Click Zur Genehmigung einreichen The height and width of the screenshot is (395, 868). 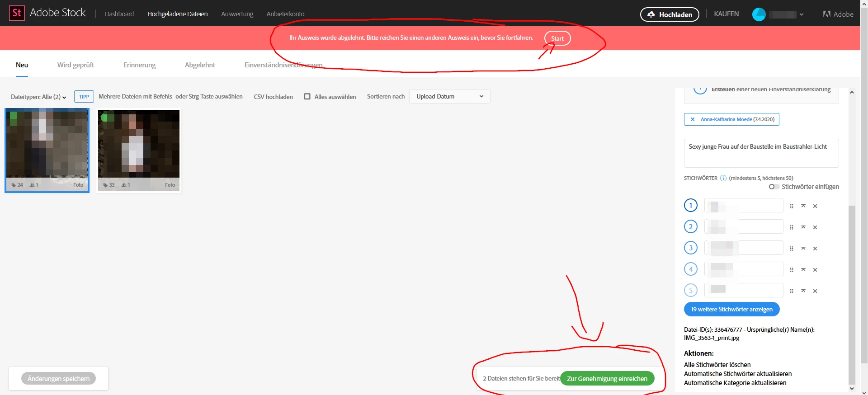pyautogui.click(x=607, y=379)
